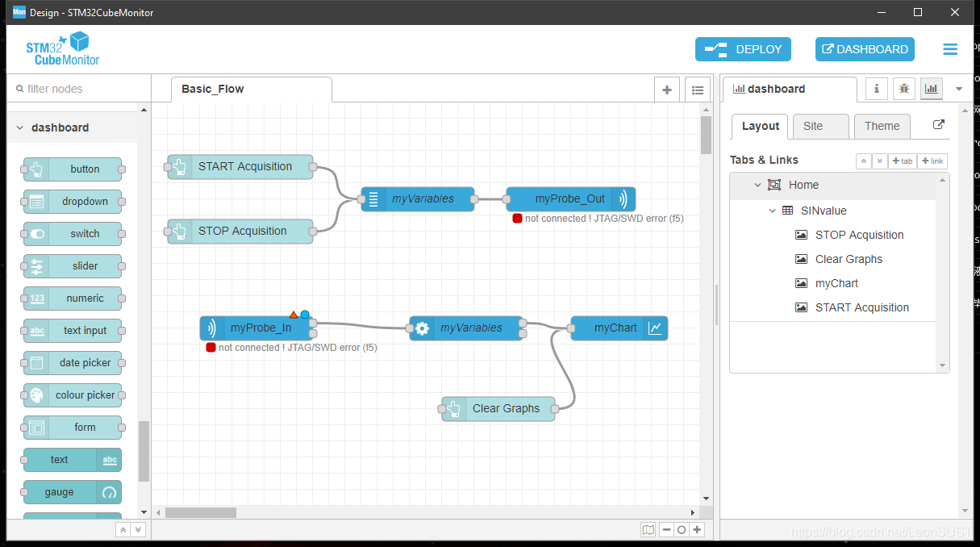Show the list of flows
Image resolution: width=980 pixels, height=547 pixels.
(x=698, y=90)
